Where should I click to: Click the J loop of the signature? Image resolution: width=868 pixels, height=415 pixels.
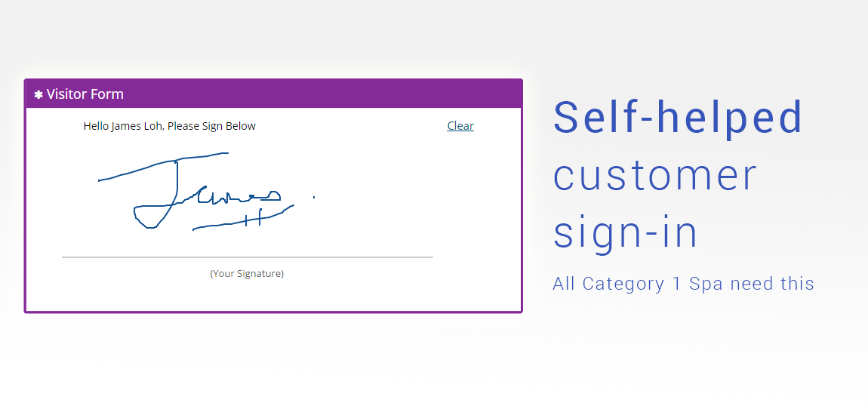149,217
